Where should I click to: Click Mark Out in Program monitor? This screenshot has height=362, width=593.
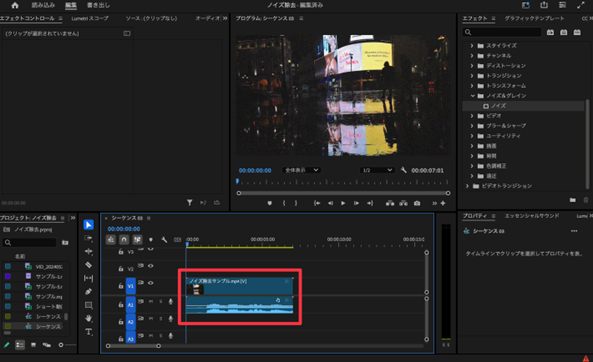[x=296, y=203]
